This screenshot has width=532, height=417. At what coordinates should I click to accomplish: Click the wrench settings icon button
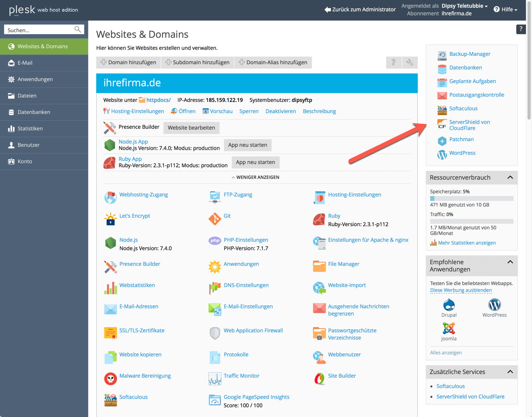point(409,63)
